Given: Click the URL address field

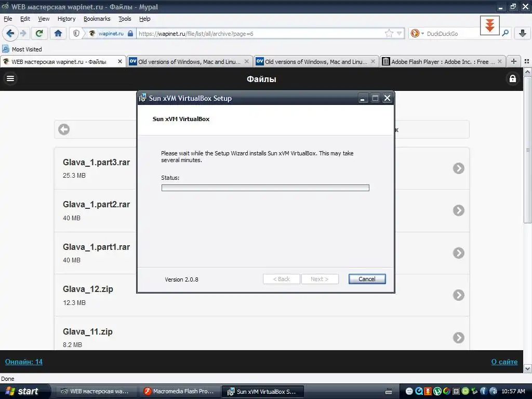Looking at the screenshot, I should 260,34.
